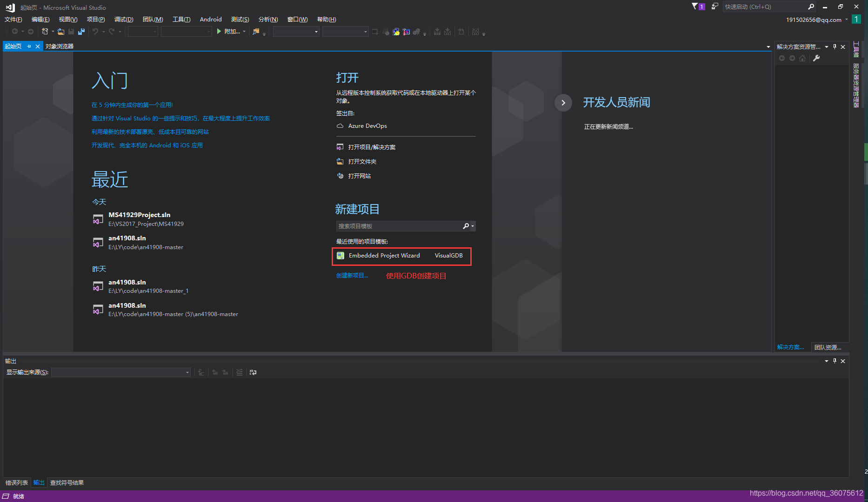Image resolution: width=868 pixels, height=502 pixels.
Task: Click the Undo toolbar icon
Action: tap(95, 32)
